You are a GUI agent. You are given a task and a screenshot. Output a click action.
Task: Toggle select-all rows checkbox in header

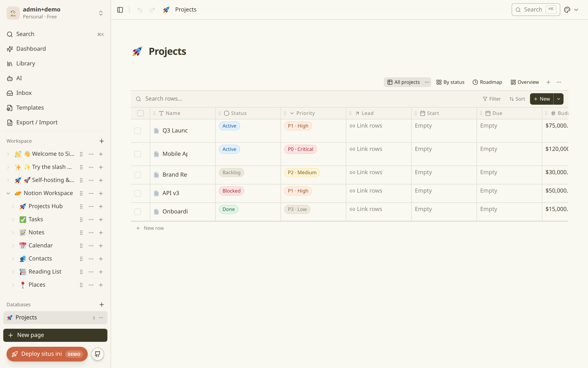tap(140, 113)
